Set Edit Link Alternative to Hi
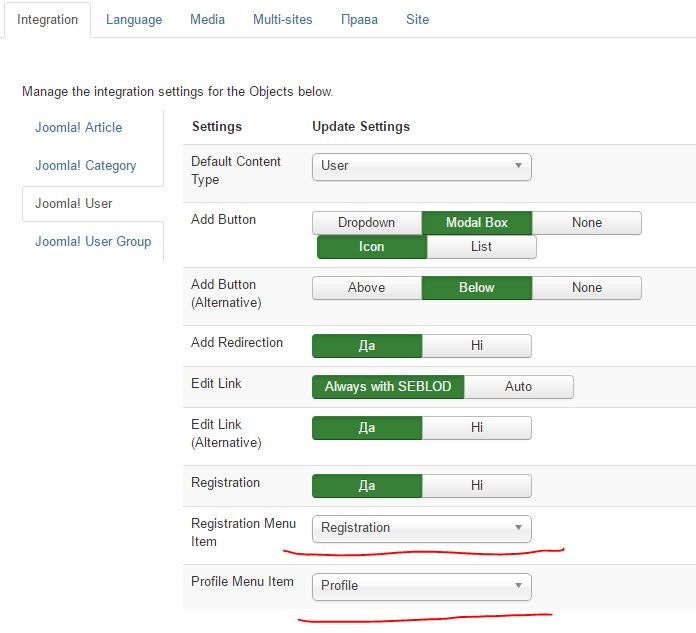696x633 pixels. pyautogui.click(x=477, y=427)
